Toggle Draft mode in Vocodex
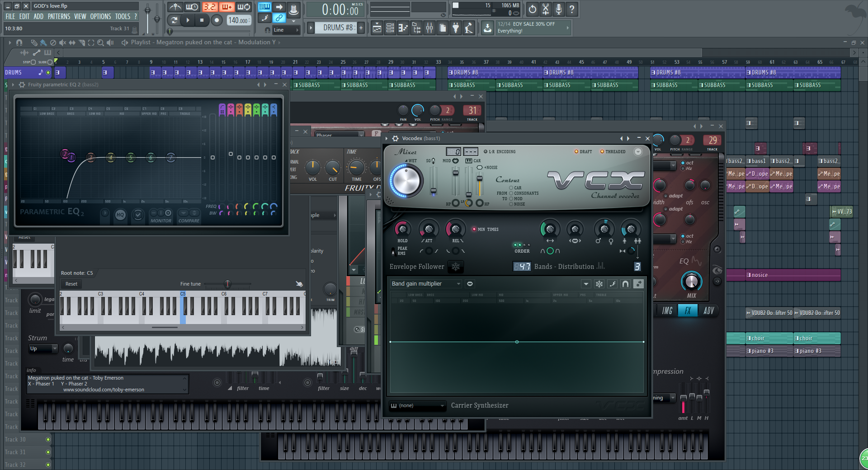This screenshot has height=470, width=868. (576, 152)
